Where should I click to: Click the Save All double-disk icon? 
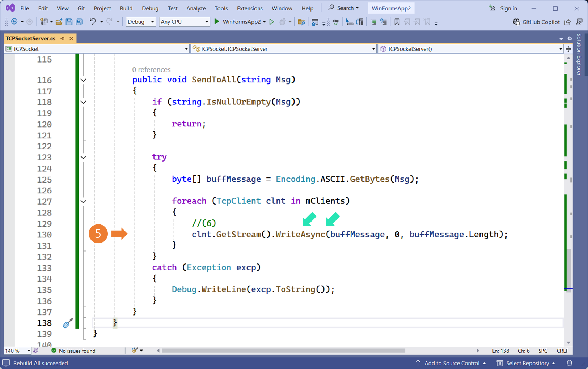click(79, 22)
